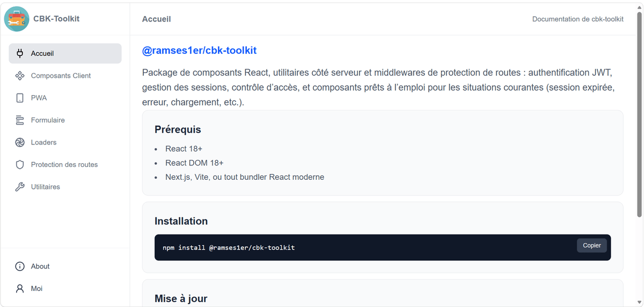This screenshot has width=644, height=307.
Task: Click the Documentation de cbk-toolkit header text
Action: pyautogui.click(x=578, y=19)
